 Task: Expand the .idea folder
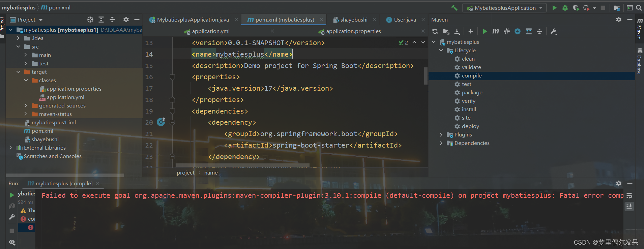click(x=18, y=38)
